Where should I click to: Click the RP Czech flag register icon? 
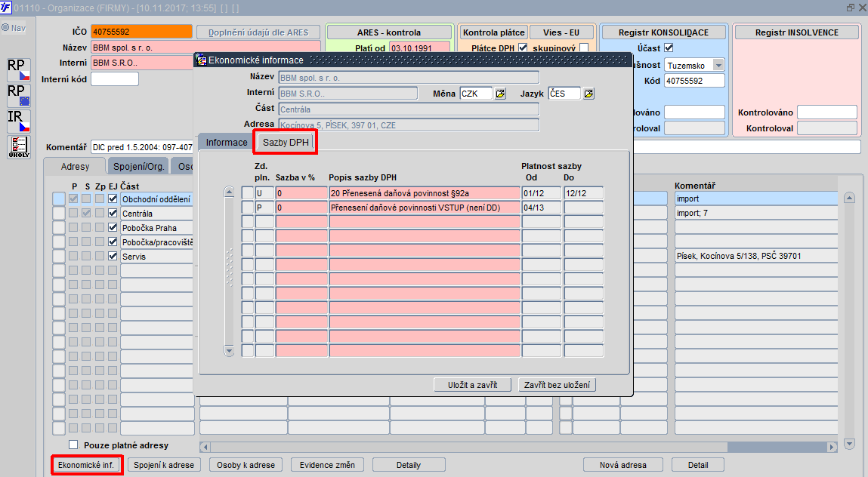(x=18, y=69)
